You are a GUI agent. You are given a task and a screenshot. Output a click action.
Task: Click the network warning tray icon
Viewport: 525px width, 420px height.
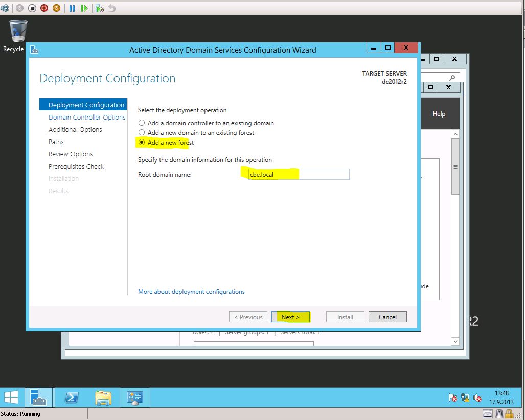[x=465, y=398]
